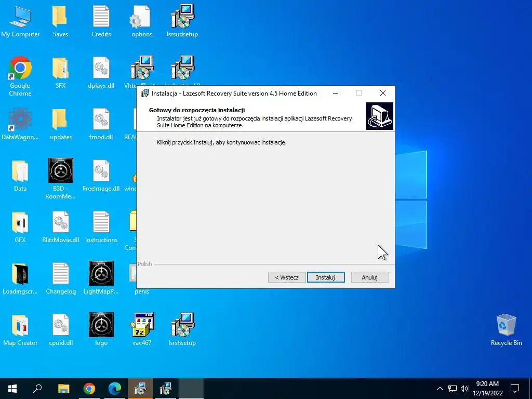This screenshot has width=532, height=399.
Task: Click the Instaluj button to start installation
Action: 326,277
